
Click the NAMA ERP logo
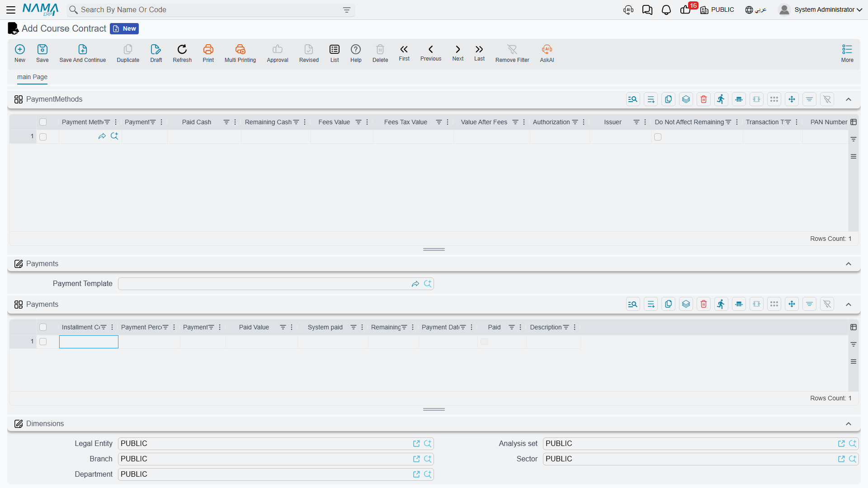click(x=41, y=9)
